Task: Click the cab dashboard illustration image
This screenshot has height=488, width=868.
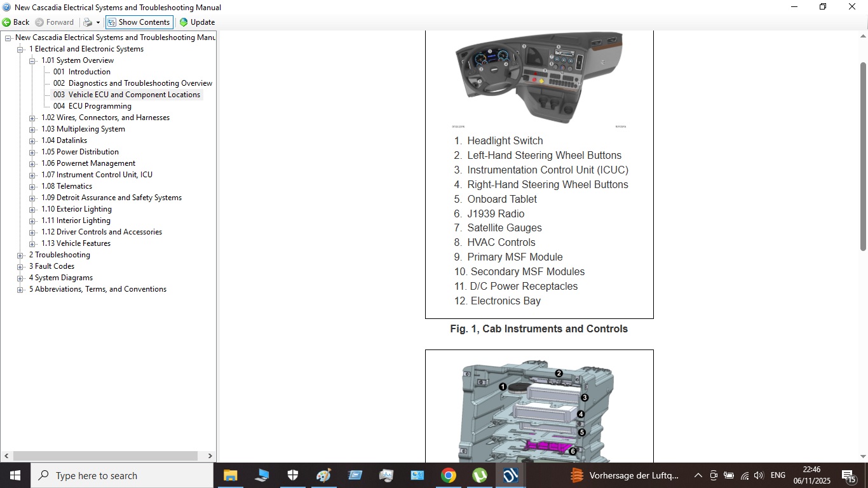Action: pyautogui.click(x=538, y=78)
